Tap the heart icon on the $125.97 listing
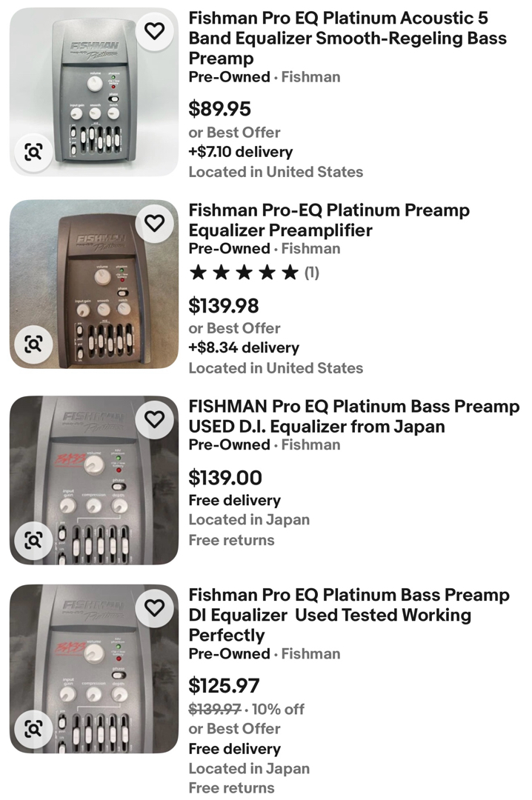Screen dimensions: 532x800 tap(154, 608)
